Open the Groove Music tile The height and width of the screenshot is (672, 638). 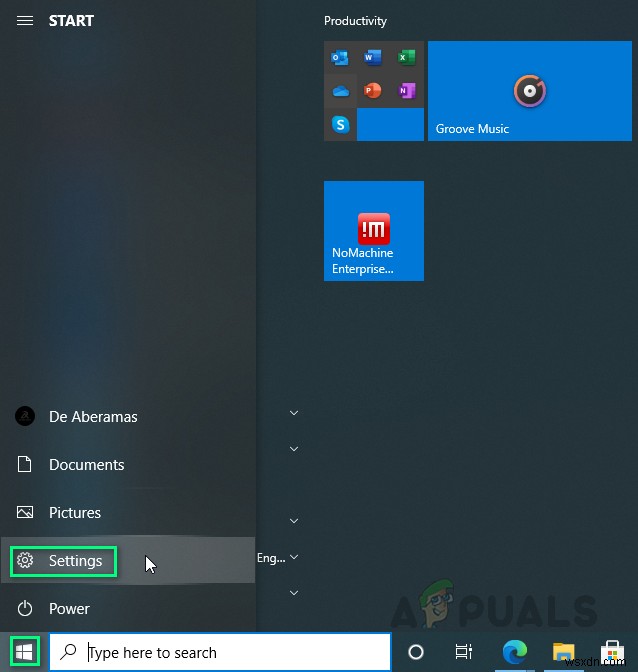tap(530, 91)
